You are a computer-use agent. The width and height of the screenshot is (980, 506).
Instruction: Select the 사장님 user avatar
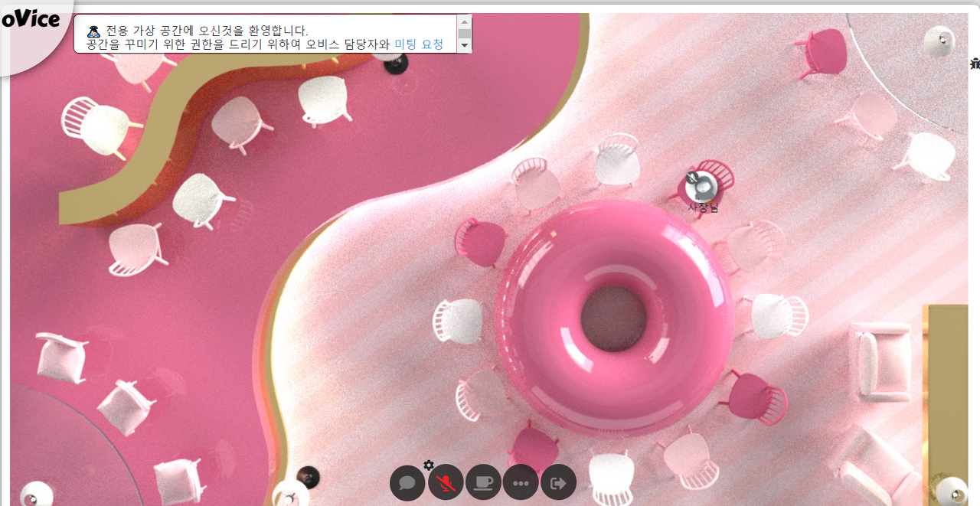[701, 185]
